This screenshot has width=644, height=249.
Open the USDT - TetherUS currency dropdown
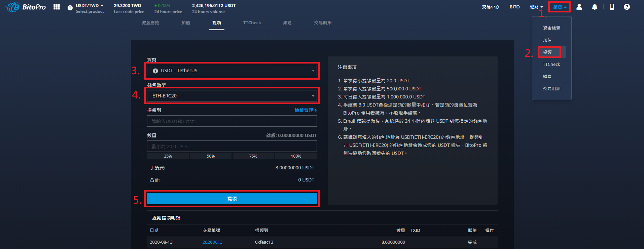tap(232, 71)
